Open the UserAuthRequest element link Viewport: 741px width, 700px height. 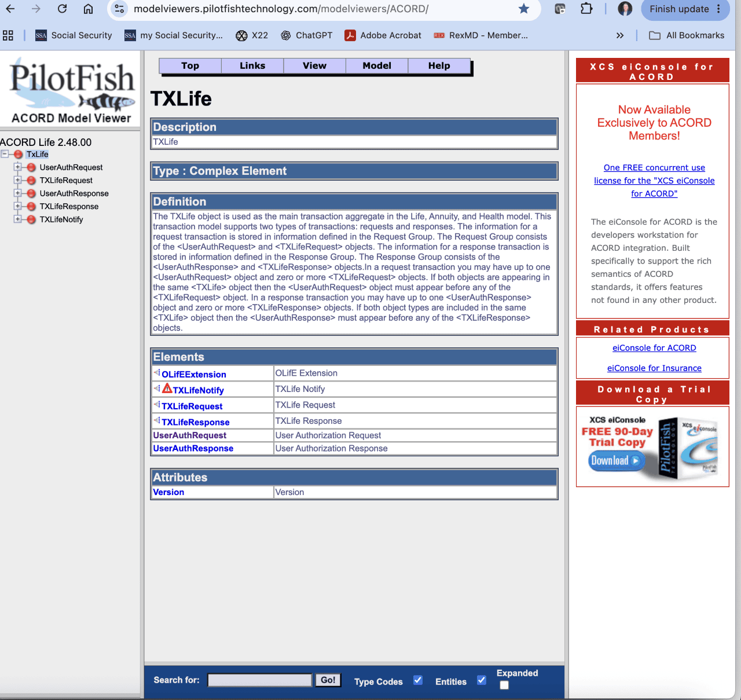click(x=189, y=435)
